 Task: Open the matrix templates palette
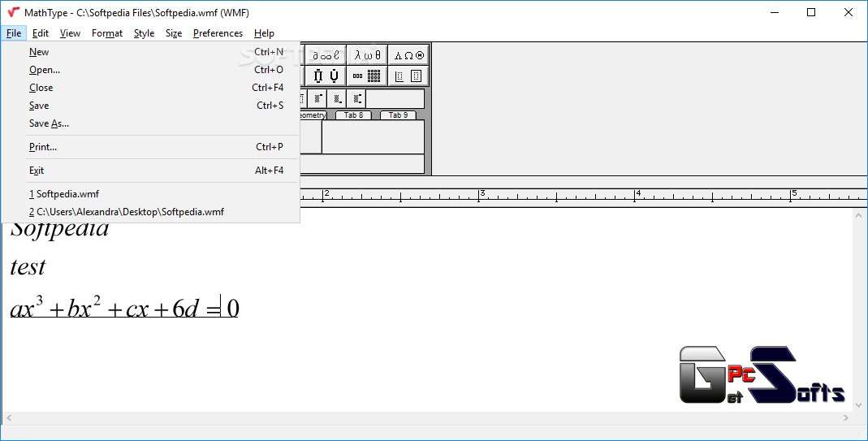(x=367, y=76)
